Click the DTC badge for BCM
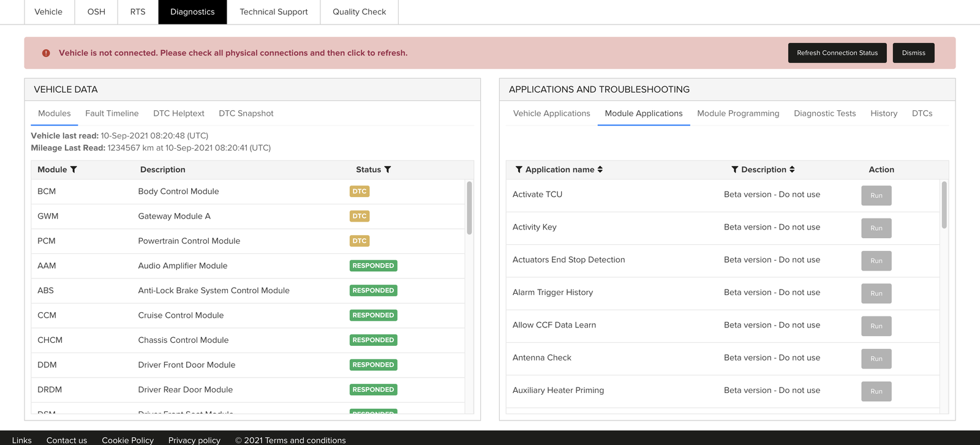The image size is (980, 445). click(x=359, y=192)
